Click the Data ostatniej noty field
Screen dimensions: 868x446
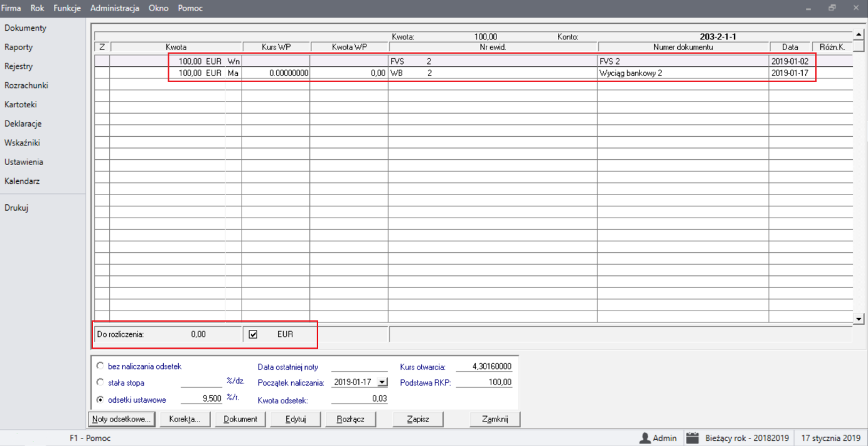(360, 366)
